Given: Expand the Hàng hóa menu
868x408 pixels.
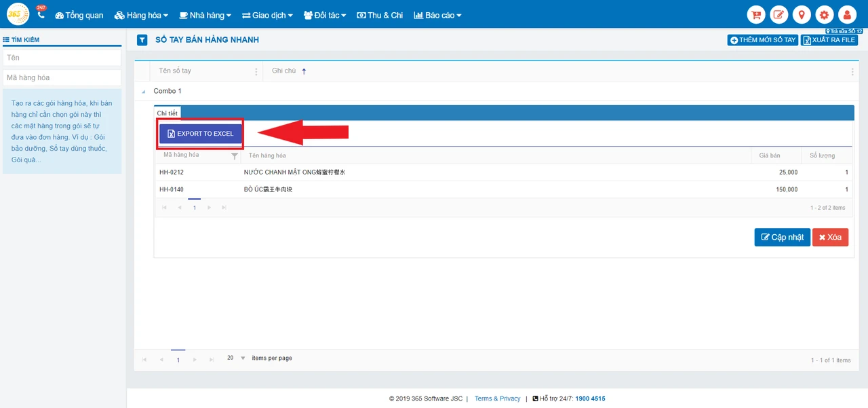Looking at the screenshot, I should [140, 15].
